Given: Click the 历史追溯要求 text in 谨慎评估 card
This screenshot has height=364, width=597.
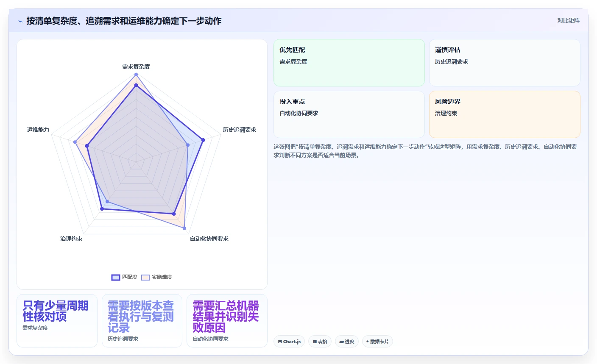Looking at the screenshot, I should pos(452,61).
